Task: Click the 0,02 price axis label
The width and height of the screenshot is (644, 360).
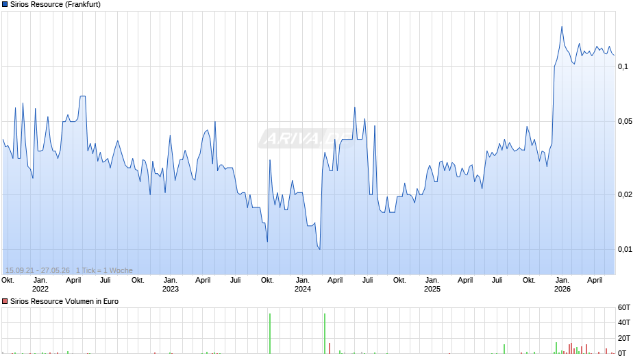Action: 625,194
